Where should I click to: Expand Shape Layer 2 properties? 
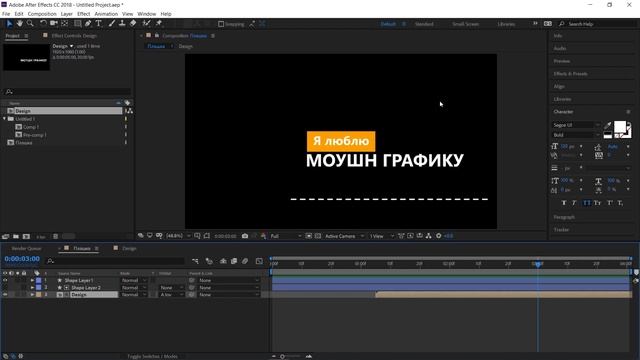[32, 287]
